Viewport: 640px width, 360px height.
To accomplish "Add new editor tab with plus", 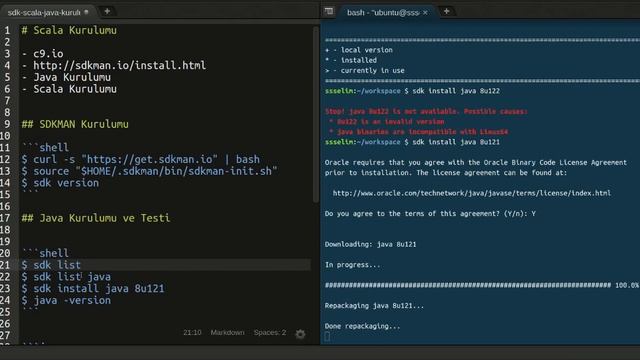I will 107,11.
